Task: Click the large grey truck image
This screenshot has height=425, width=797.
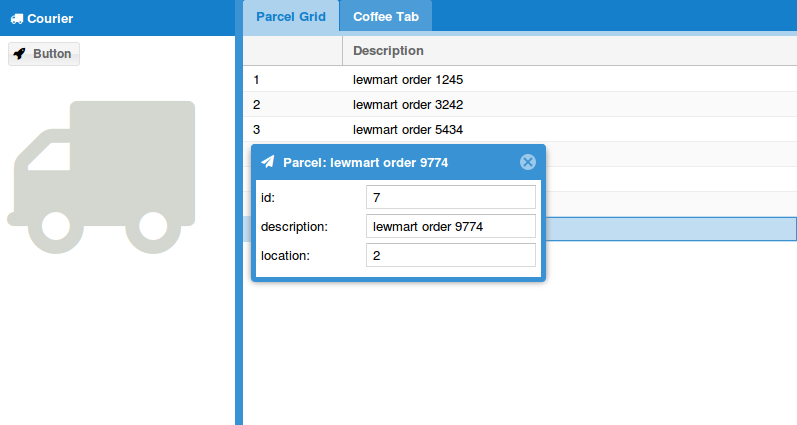Action: pos(101,177)
